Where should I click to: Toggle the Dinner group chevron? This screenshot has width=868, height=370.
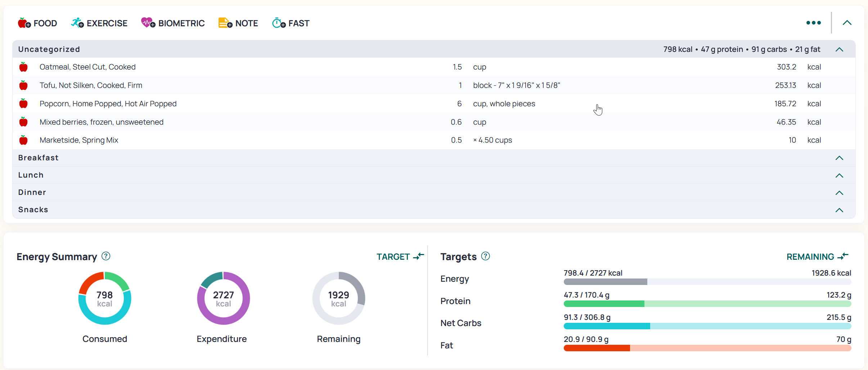(x=840, y=193)
